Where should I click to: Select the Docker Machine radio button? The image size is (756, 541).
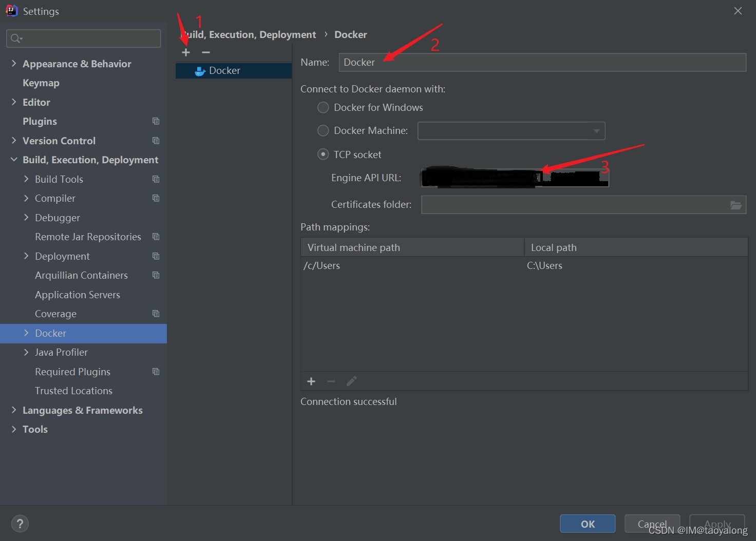[x=323, y=131]
